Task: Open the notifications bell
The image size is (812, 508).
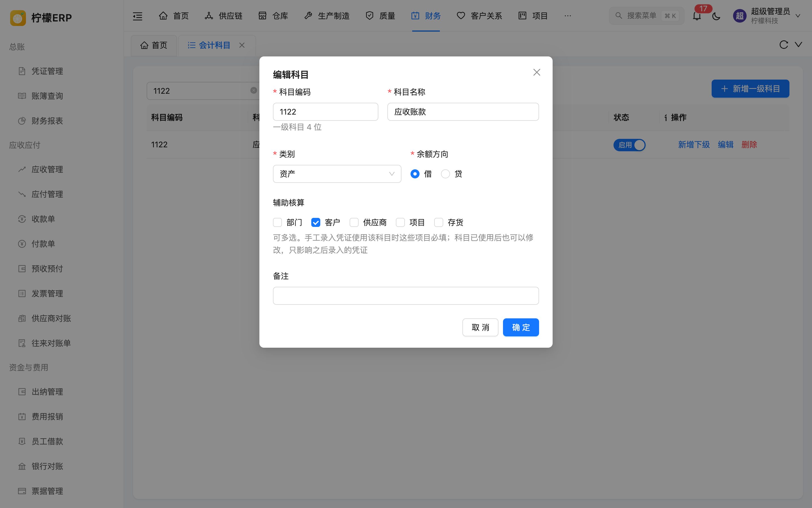Action: tap(697, 16)
